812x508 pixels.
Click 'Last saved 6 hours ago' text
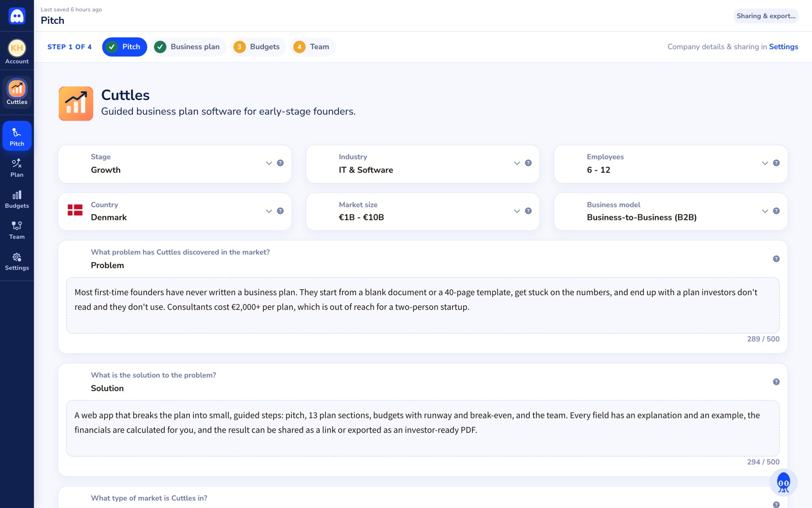pyautogui.click(x=71, y=10)
